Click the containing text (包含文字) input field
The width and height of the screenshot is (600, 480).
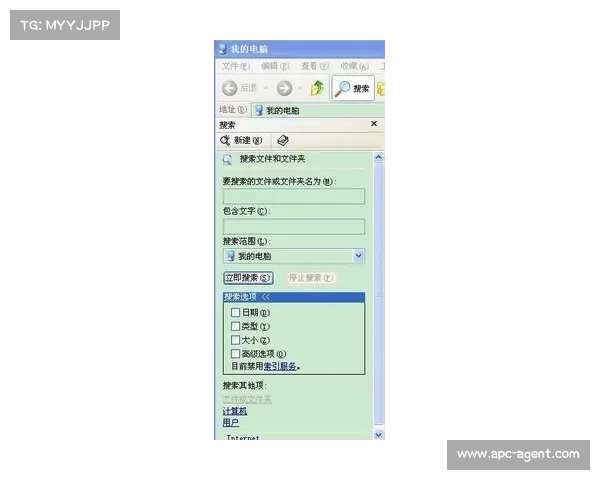(294, 226)
